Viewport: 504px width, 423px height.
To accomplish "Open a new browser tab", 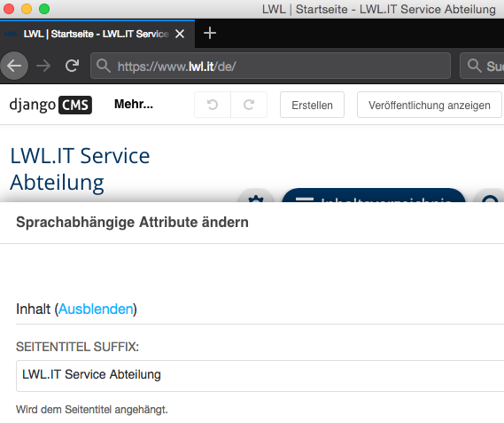I will point(210,33).
